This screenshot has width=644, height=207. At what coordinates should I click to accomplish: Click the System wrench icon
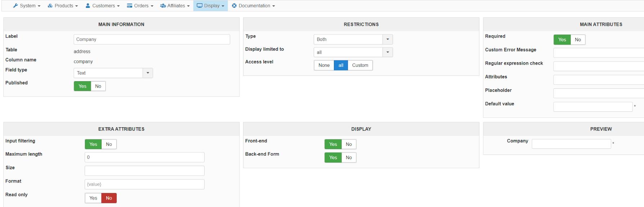click(15, 6)
